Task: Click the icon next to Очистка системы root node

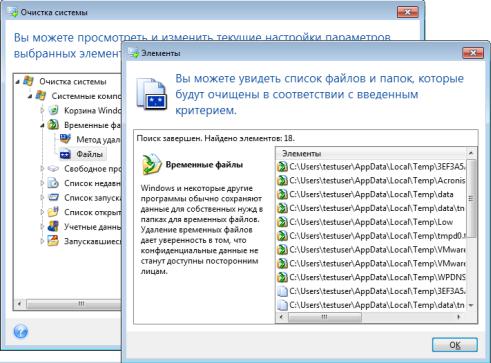Action: pyautogui.click(x=29, y=81)
